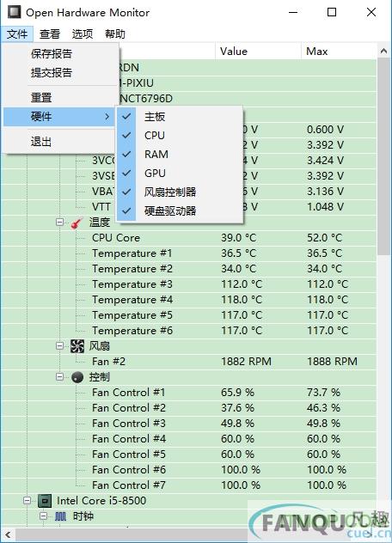Choose 提交报告 from the file menu
This screenshot has width=392, height=543.
61,72
